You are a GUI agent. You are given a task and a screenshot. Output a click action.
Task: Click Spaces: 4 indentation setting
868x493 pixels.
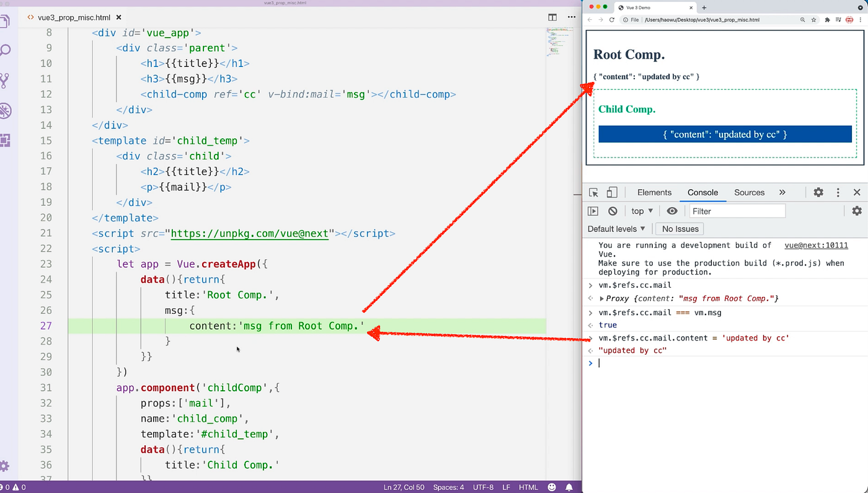tap(448, 487)
